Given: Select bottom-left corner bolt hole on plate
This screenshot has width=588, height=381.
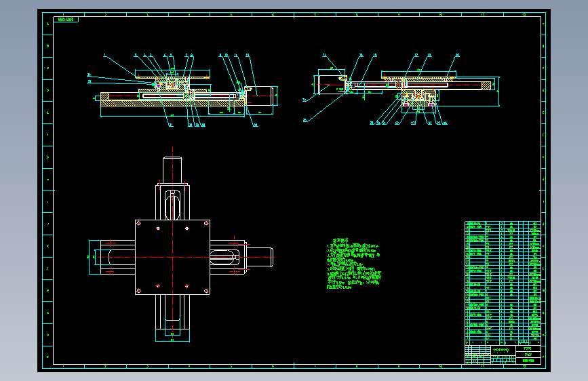Looking at the screenshot, I should (138, 291).
